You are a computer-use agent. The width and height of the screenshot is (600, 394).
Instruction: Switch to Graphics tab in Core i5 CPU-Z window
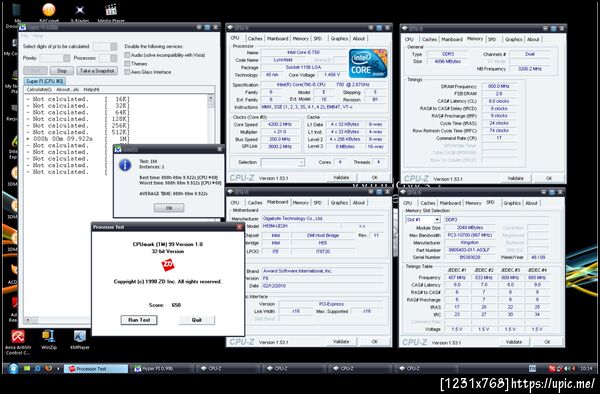coord(339,39)
